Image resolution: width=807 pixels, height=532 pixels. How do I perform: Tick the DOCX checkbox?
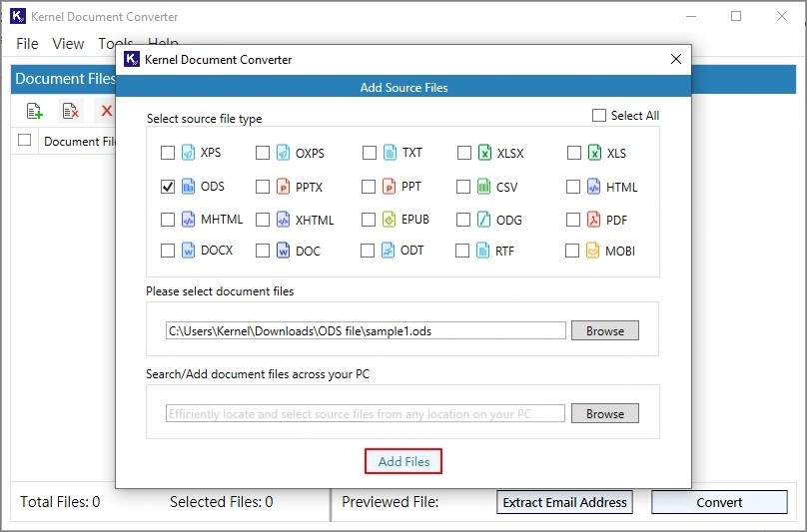coord(168,251)
